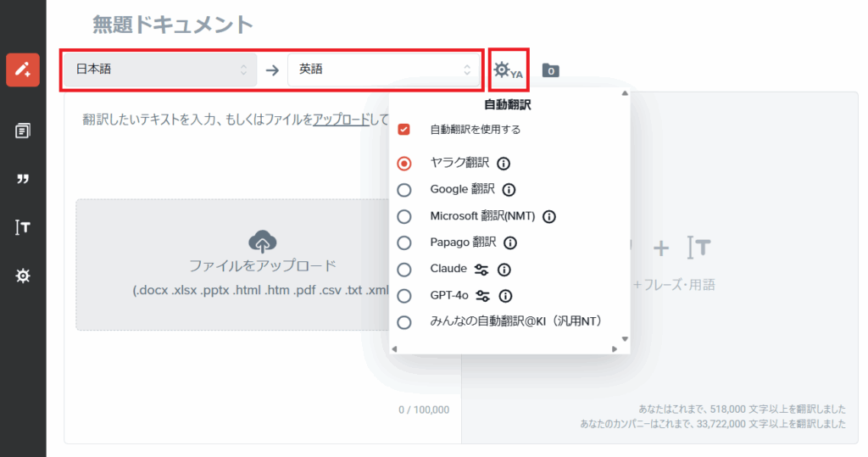868x457 pixels.
Task: Show info for Google 翻訳 engine
Action: (x=509, y=190)
